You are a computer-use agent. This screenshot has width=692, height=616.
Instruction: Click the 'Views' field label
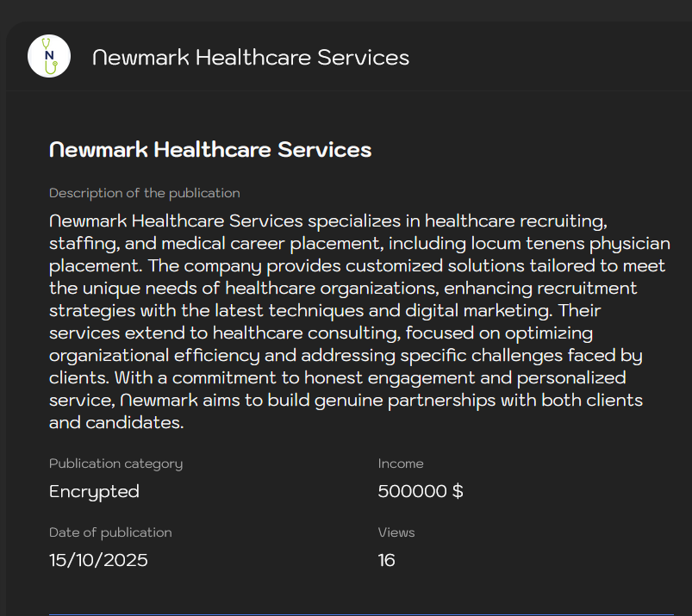[x=396, y=532]
